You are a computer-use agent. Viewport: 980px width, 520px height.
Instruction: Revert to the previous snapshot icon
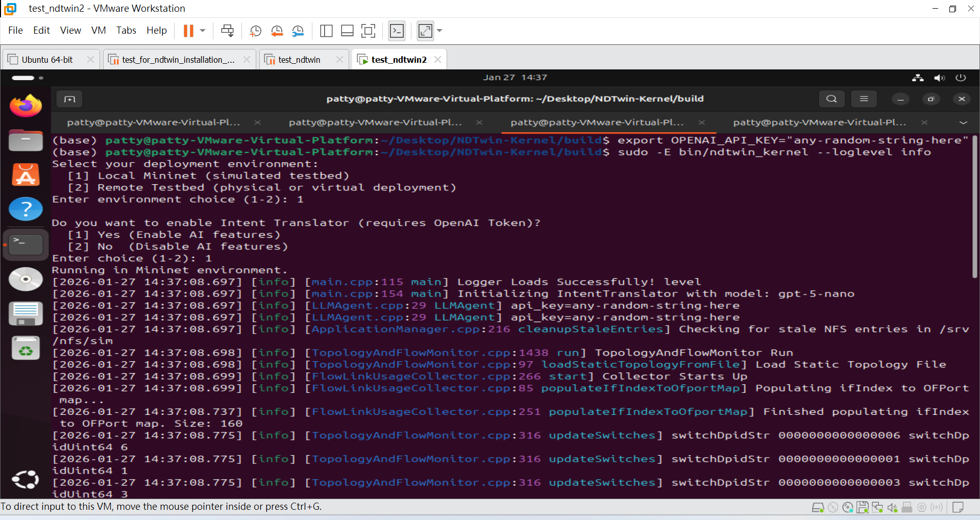click(x=277, y=31)
